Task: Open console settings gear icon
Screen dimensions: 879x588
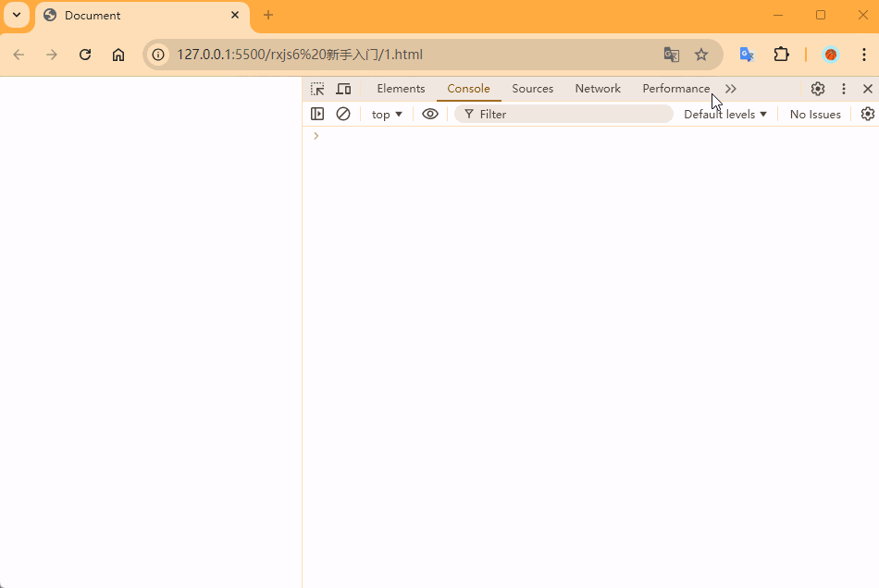Action: click(x=867, y=114)
